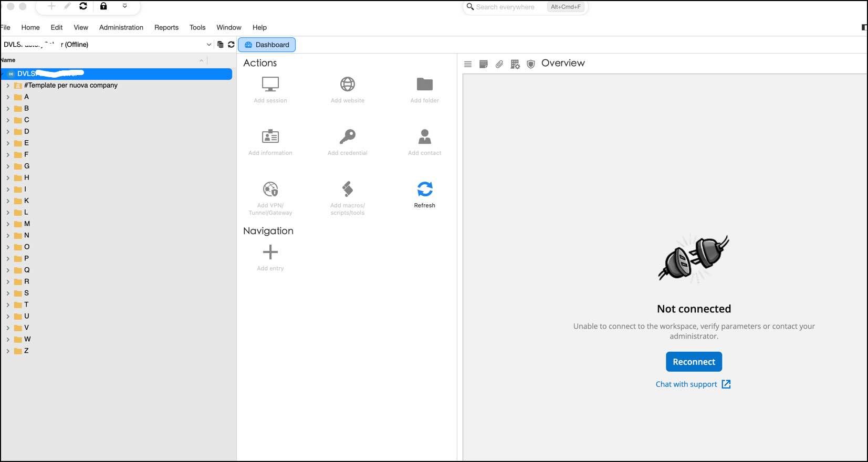Expand the #Template per nuova company folder
The image size is (868, 462).
(8, 86)
